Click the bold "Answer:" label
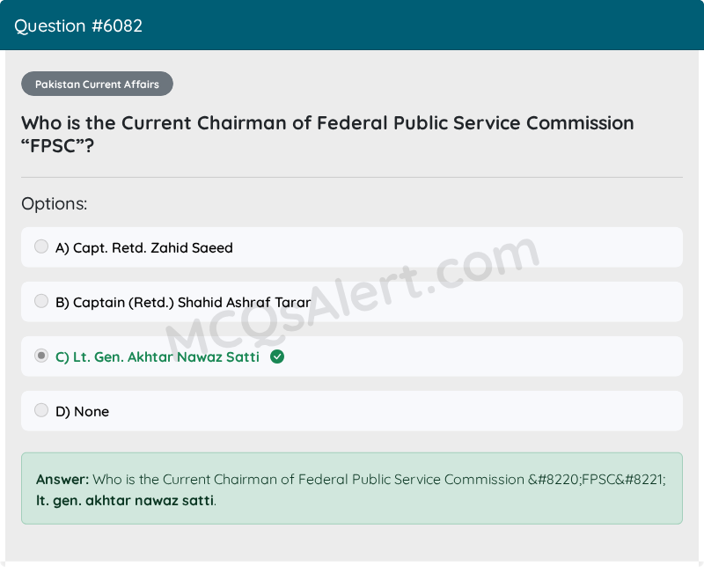The width and height of the screenshot is (704, 588). 62,480
